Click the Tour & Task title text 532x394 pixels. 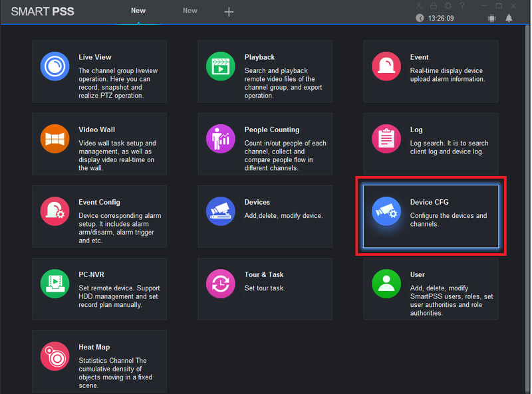(264, 274)
